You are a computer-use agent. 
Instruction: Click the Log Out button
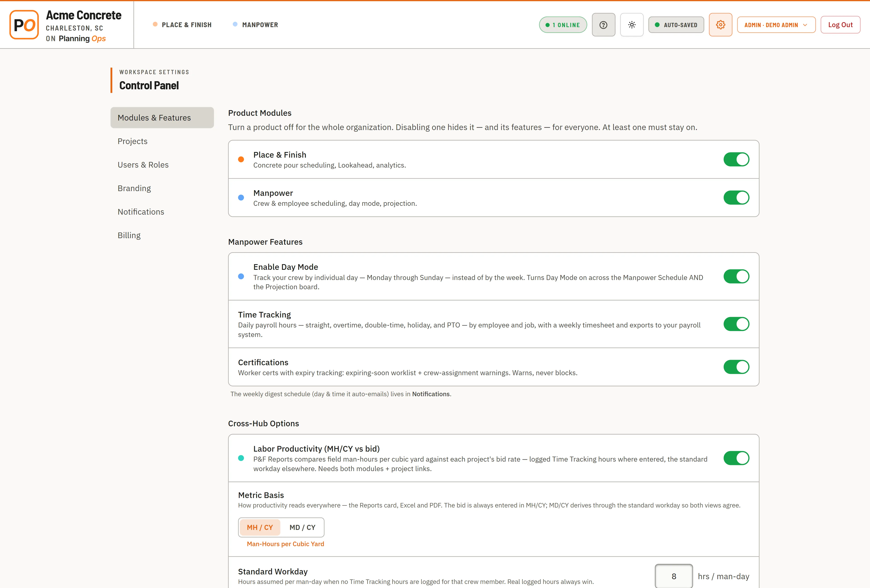pos(840,25)
